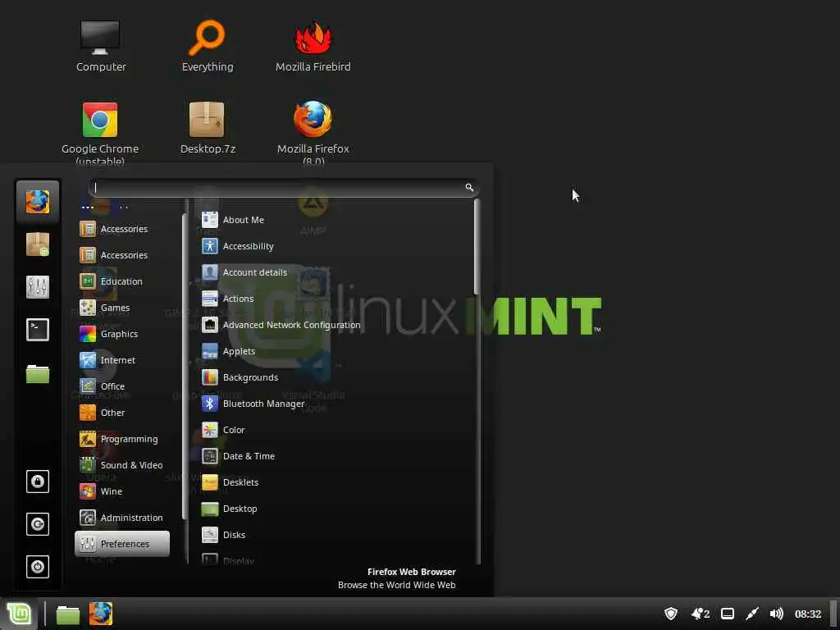Open the volume speaker tray icon

(776, 614)
